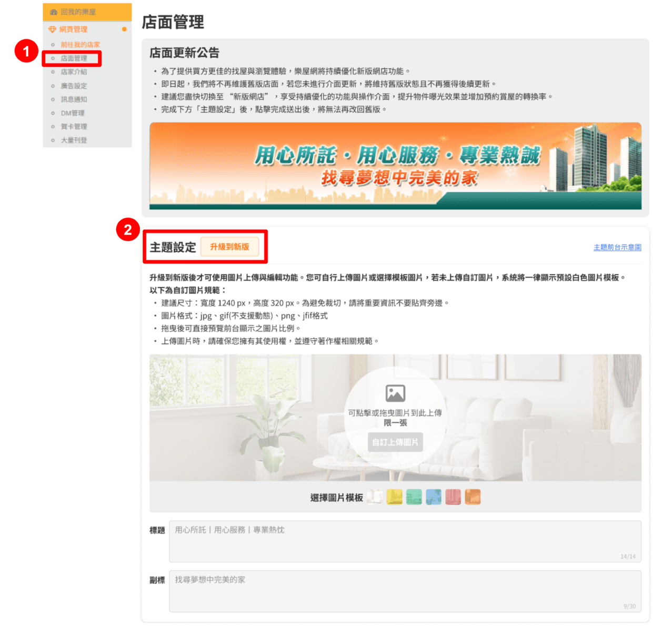Click the dashboard icon beside 回我的樂屋
The width and height of the screenshot is (672, 631).
point(53,12)
